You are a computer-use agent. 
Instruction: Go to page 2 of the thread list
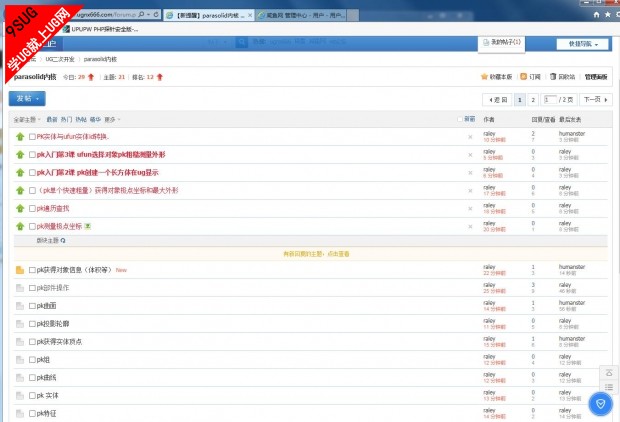coord(533,100)
